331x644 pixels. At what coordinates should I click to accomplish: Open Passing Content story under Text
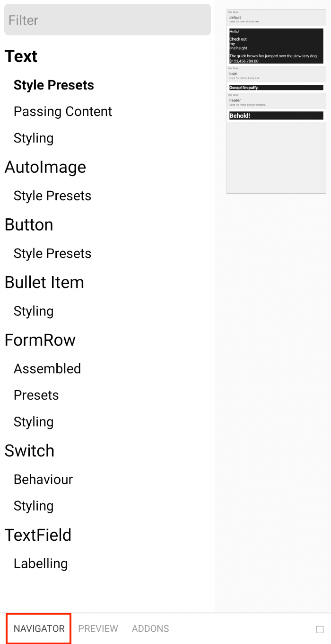pos(63,112)
